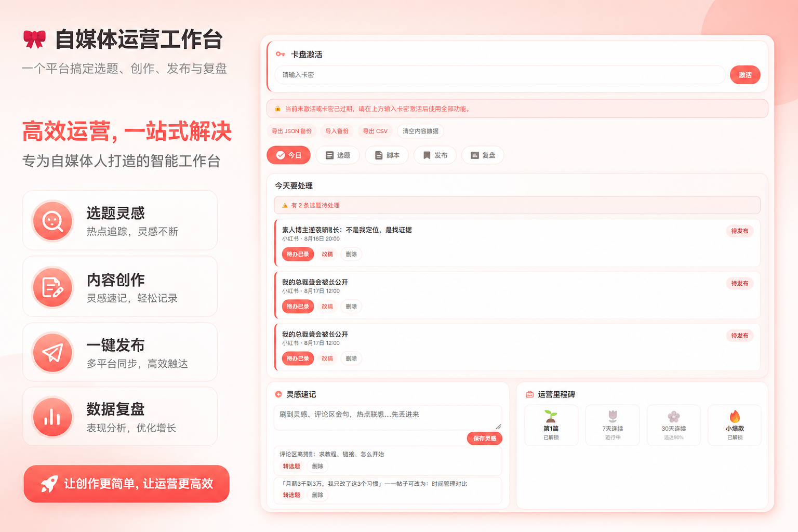Click the 小爆款 已解锁 milestone label
Screen dimensions: 798x532
point(735,432)
